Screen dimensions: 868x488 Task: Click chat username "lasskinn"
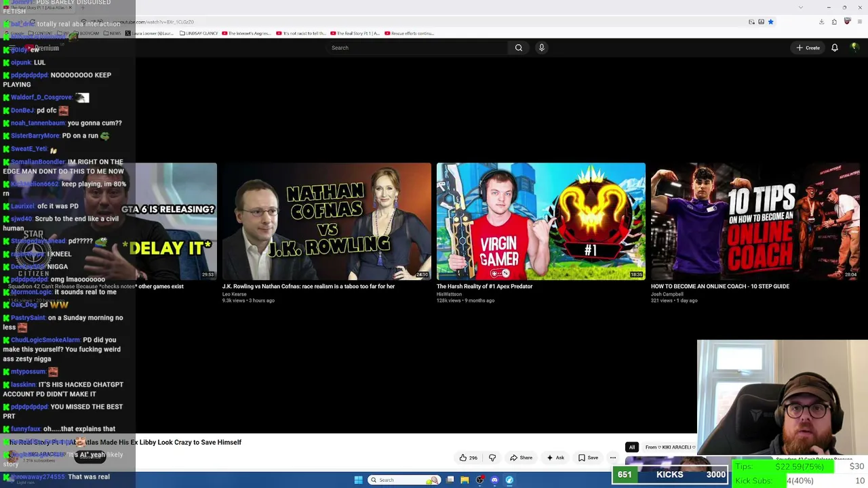pyautogui.click(x=23, y=384)
